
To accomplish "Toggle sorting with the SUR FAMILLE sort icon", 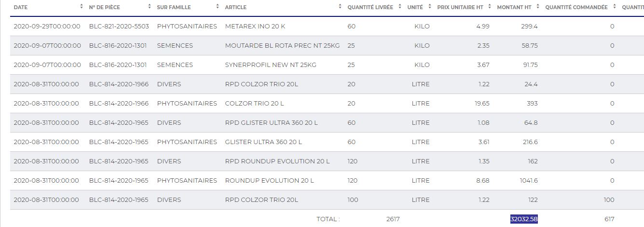I will pyautogui.click(x=218, y=7).
